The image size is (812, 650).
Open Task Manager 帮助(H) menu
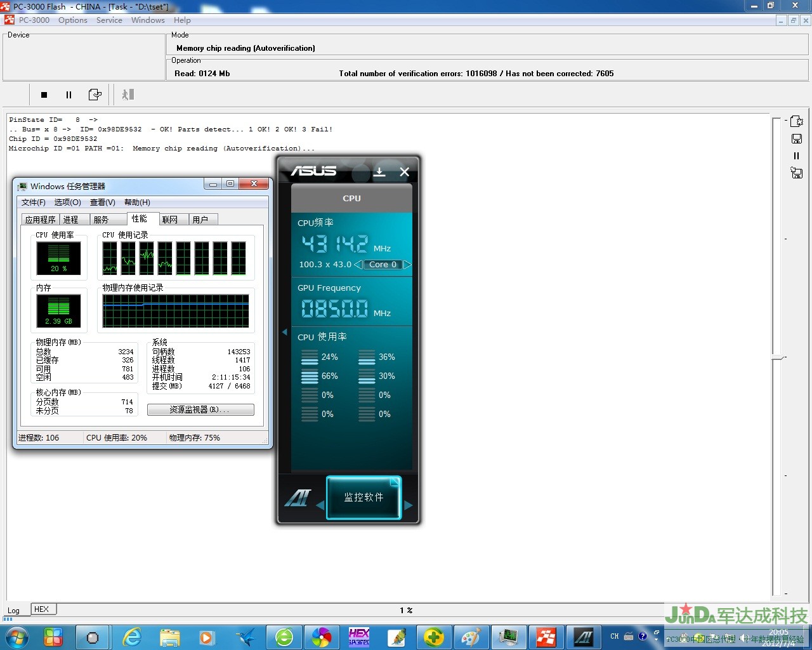(137, 202)
